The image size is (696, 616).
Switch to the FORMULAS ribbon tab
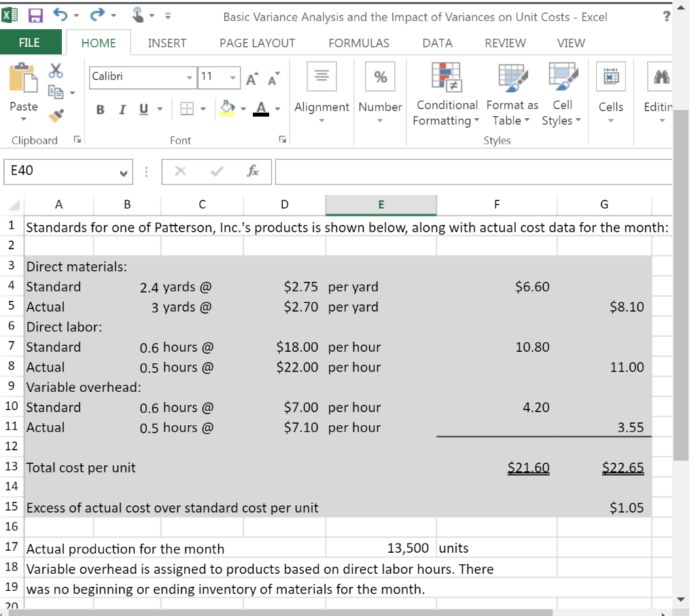click(x=358, y=43)
